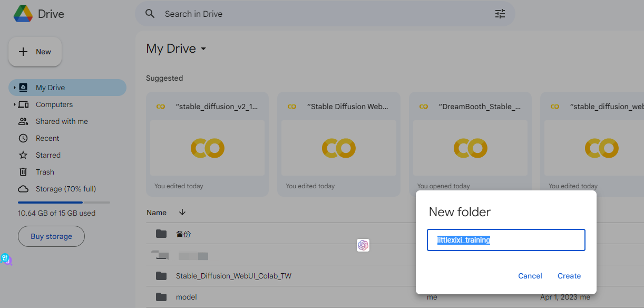Viewport: 644px width, 308px height.
Task: Click the My Drive sidebar icon
Action: click(x=23, y=88)
